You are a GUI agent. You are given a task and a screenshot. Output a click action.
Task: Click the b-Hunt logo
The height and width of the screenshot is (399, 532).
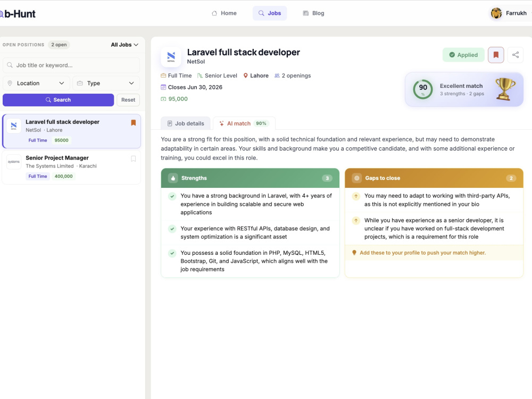click(x=18, y=14)
